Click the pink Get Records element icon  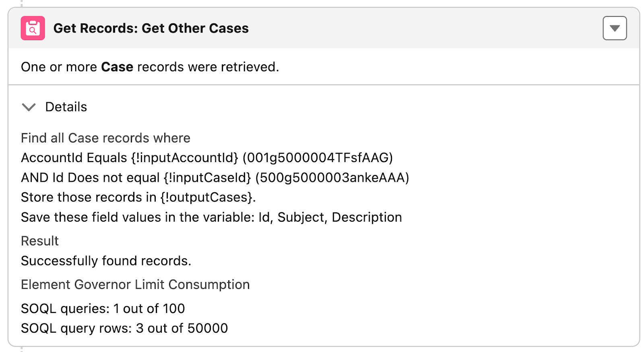(x=33, y=28)
